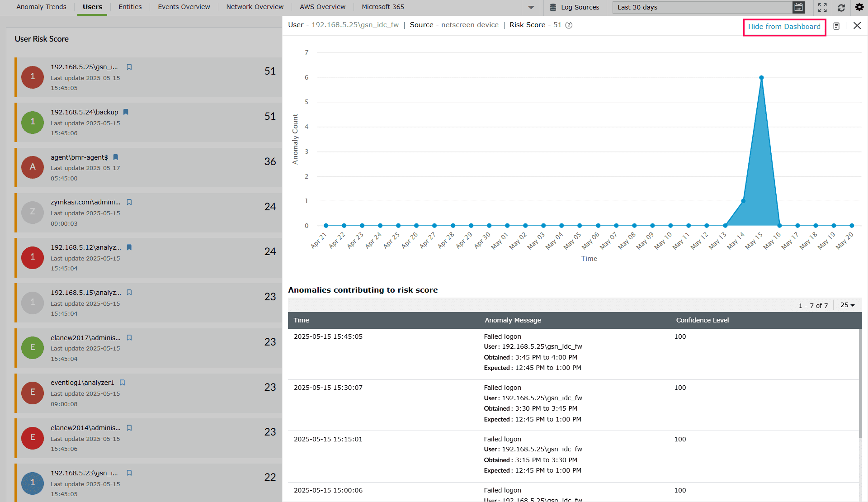Viewport: 868px width, 502px height.
Task: Open the calendar date picker icon
Action: pyautogui.click(x=799, y=7)
